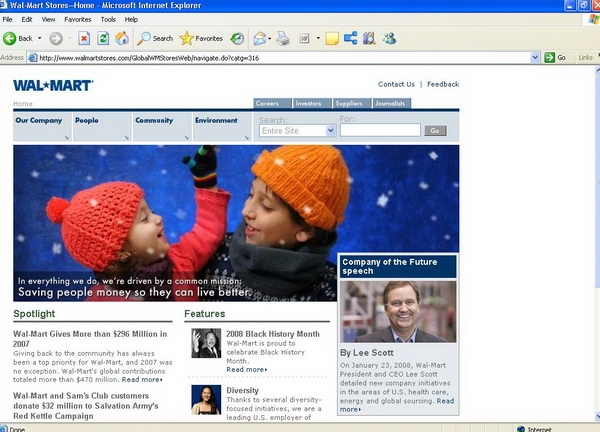
Task: Click the Internet zone globe in status bar
Action: coord(520,429)
